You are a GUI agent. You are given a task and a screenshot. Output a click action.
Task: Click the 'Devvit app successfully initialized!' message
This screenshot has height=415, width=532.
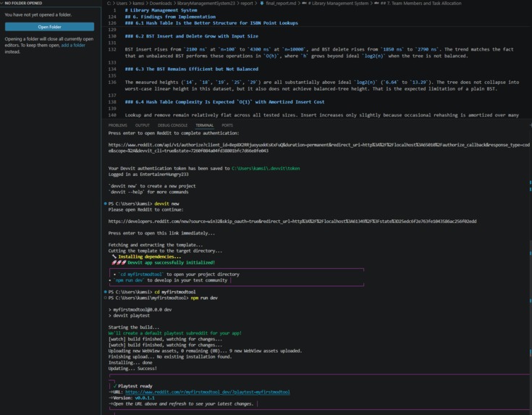(164, 262)
